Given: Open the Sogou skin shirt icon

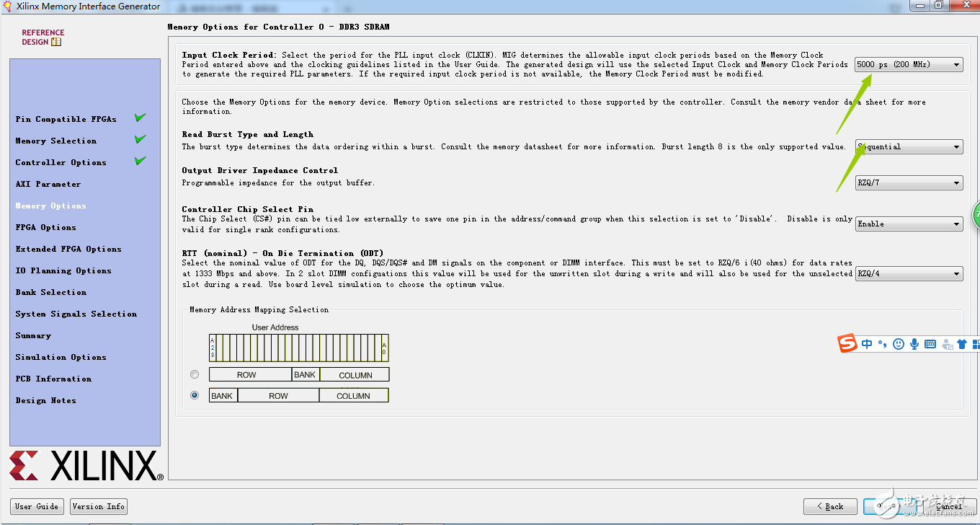Looking at the screenshot, I should click(963, 344).
